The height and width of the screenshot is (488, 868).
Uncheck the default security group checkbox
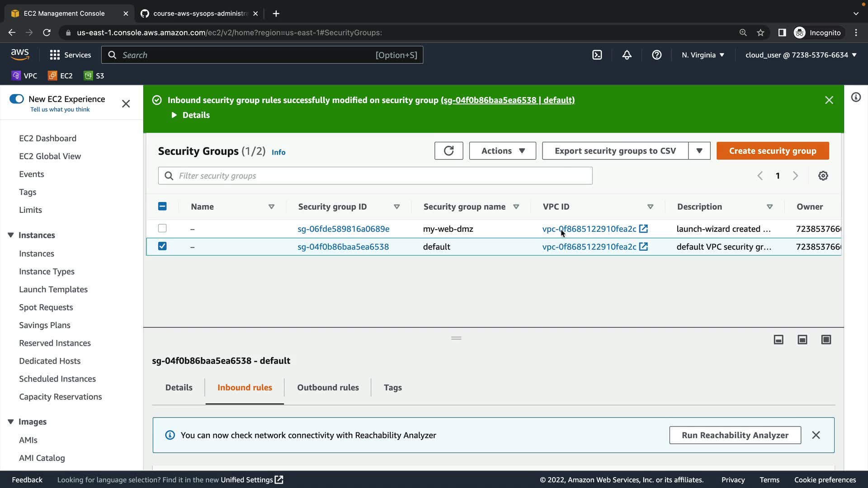coord(162,246)
